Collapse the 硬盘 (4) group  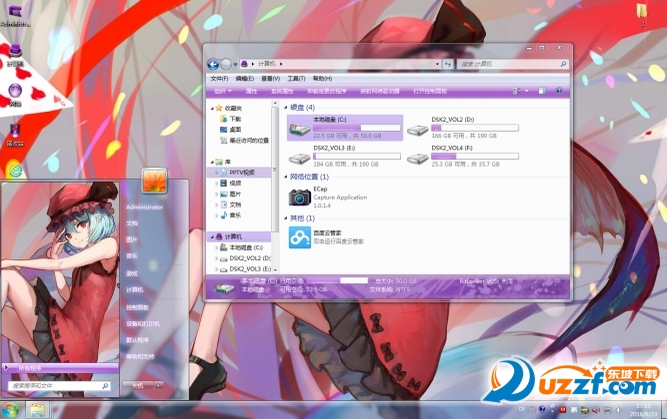click(x=286, y=108)
